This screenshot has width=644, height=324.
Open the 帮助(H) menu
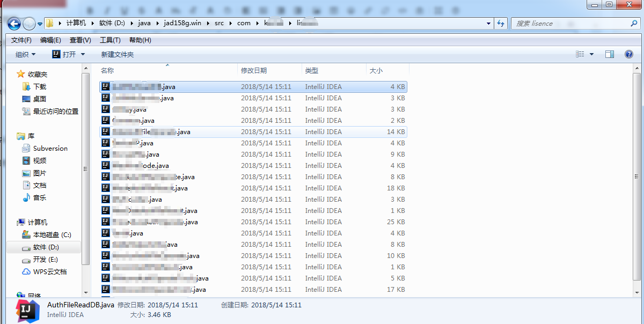click(x=140, y=40)
